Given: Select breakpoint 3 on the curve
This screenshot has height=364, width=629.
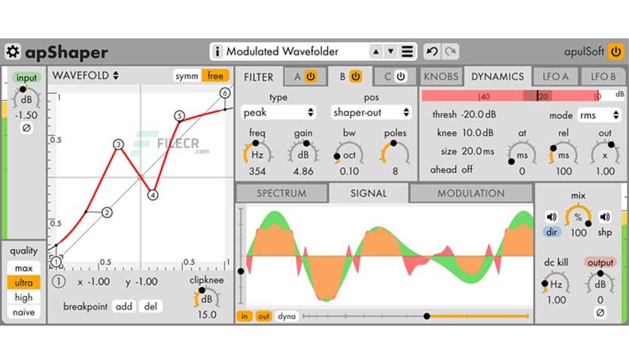Looking at the screenshot, I should point(118,144).
